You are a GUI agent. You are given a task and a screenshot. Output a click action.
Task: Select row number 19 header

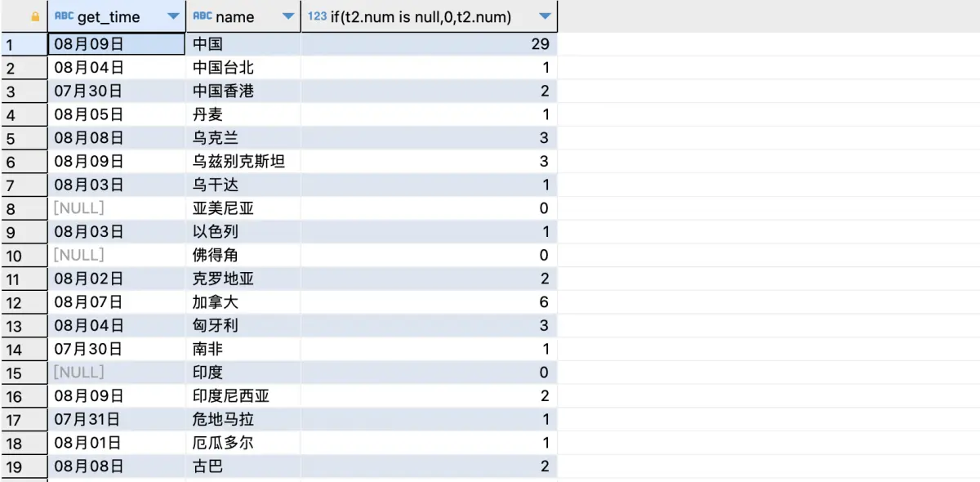24,467
